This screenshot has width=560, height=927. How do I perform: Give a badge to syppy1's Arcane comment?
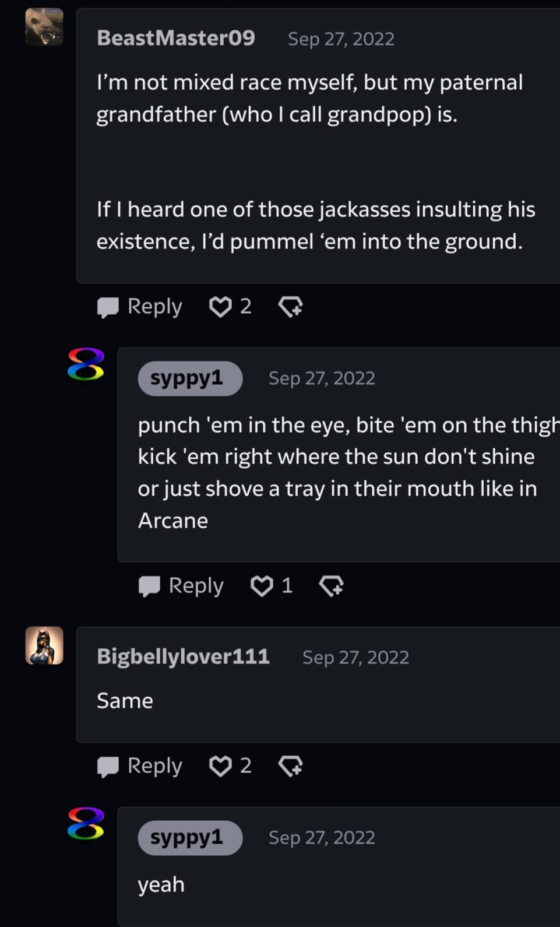click(x=332, y=586)
